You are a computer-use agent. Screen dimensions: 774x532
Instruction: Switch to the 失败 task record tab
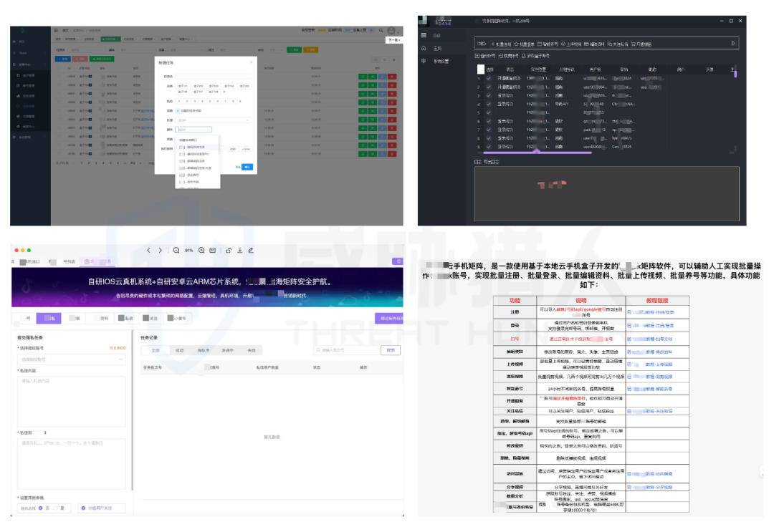click(252, 351)
